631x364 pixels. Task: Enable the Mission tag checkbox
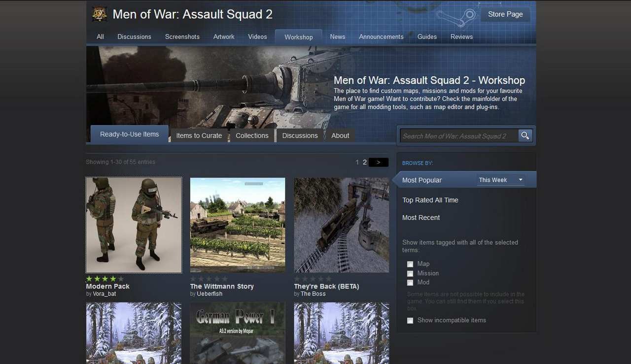pyautogui.click(x=410, y=273)
